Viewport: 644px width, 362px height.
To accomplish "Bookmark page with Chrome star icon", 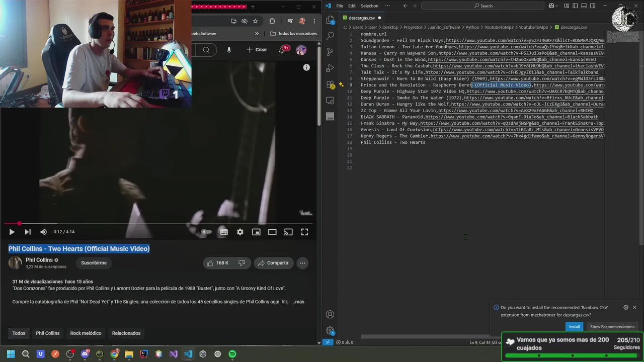I will pos(255,21).
